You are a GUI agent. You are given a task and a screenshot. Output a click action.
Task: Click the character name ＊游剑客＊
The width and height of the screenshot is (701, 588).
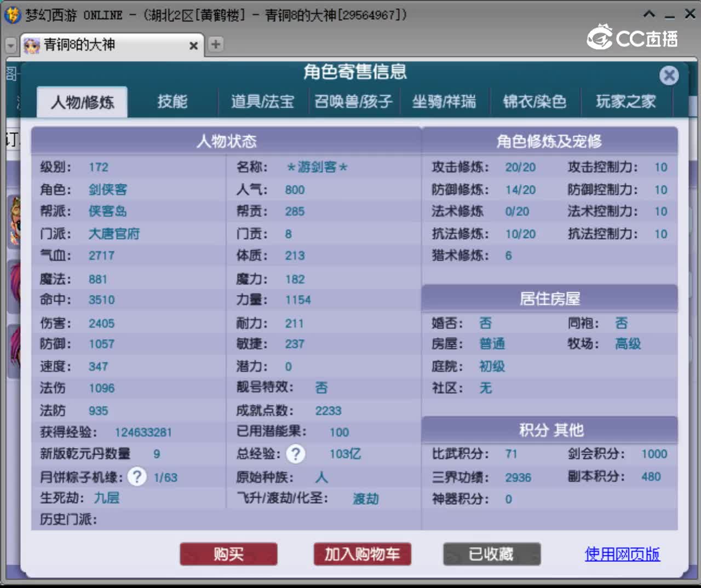[x=317, y=168]
